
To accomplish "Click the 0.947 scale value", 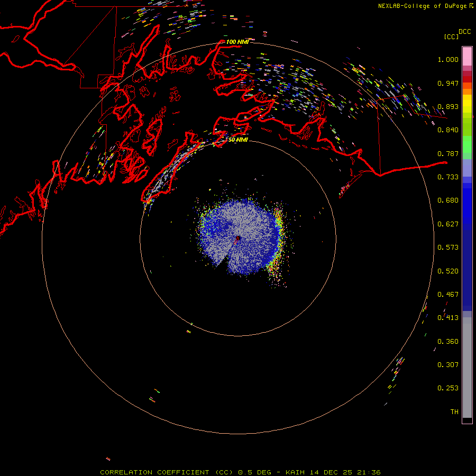I will pyautogui.click(x=448, y=83).
